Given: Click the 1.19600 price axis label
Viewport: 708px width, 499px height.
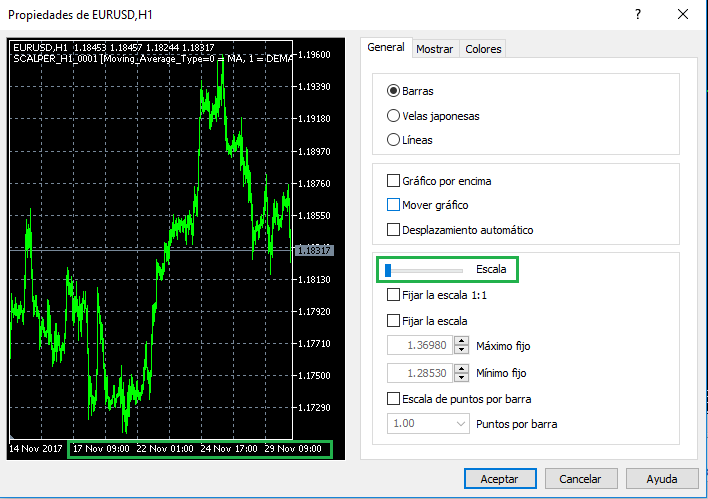Looking at the screenshot, I should [x=315, y=55].
